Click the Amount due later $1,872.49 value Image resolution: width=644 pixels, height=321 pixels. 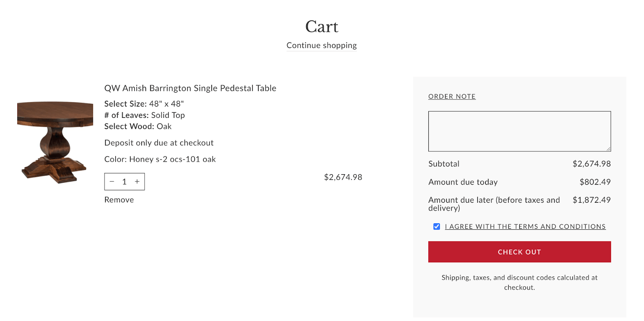click(x=591, y=200)
